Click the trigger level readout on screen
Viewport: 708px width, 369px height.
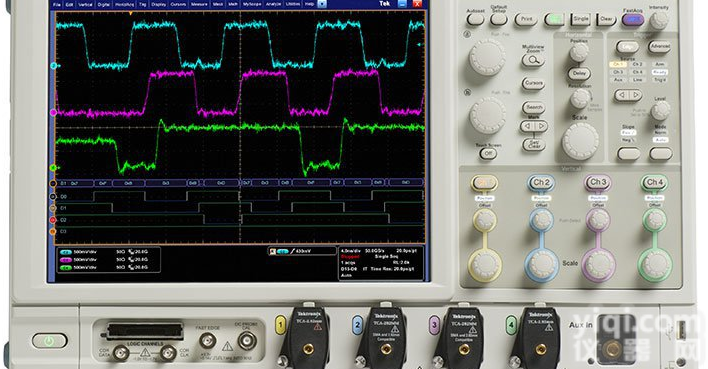[x=302, y=251]
